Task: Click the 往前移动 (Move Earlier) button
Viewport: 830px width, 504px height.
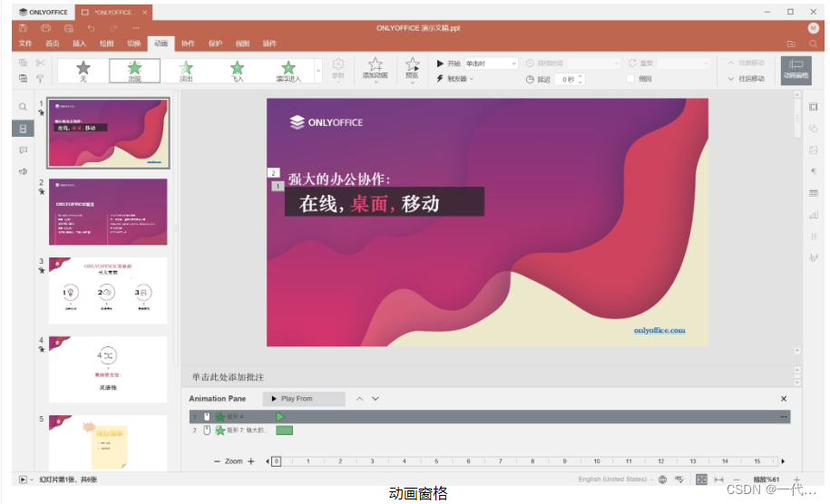Action: (x=747, y=63)
